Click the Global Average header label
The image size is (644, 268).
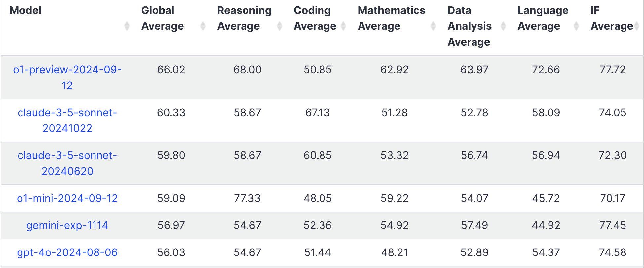point(163,18)
